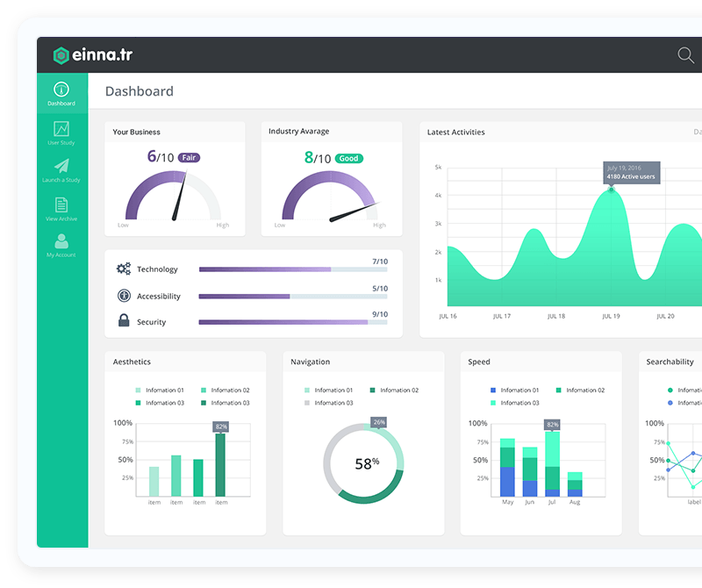702x588 pixels.
Task: Click the 58% Navigation donut chart
Action: point(363,463)
